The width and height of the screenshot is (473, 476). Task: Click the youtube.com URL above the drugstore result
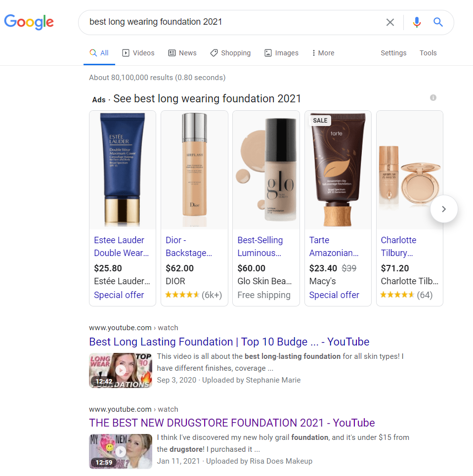(x=133, y=409)
